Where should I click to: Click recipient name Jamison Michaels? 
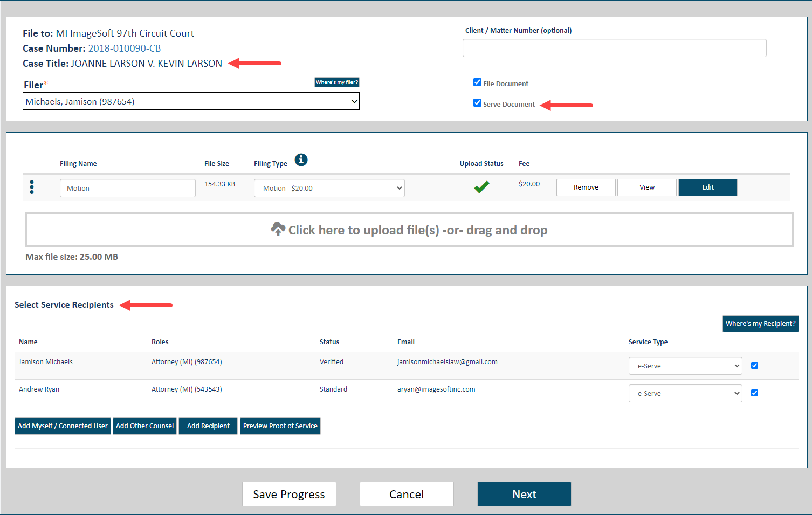(x=46, y=362)
